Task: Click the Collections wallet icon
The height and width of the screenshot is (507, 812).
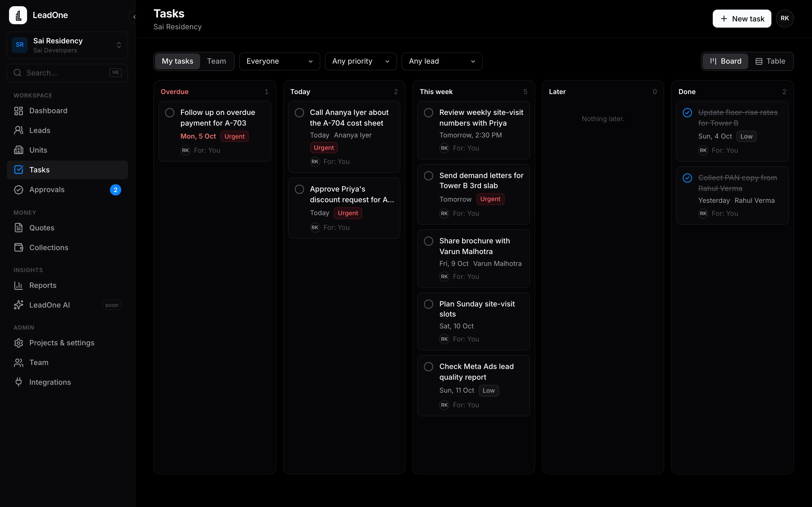Action: pyautogui.click(x=18, y=248)
